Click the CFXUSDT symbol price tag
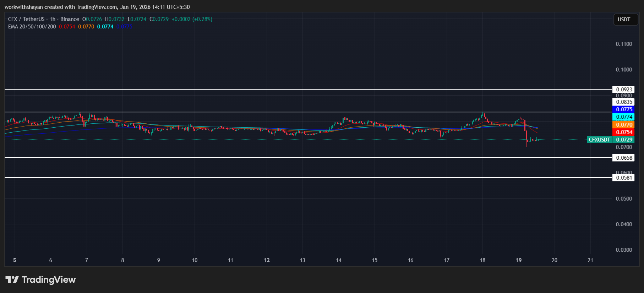Viewport: 644px width, 293px height. 599,140
